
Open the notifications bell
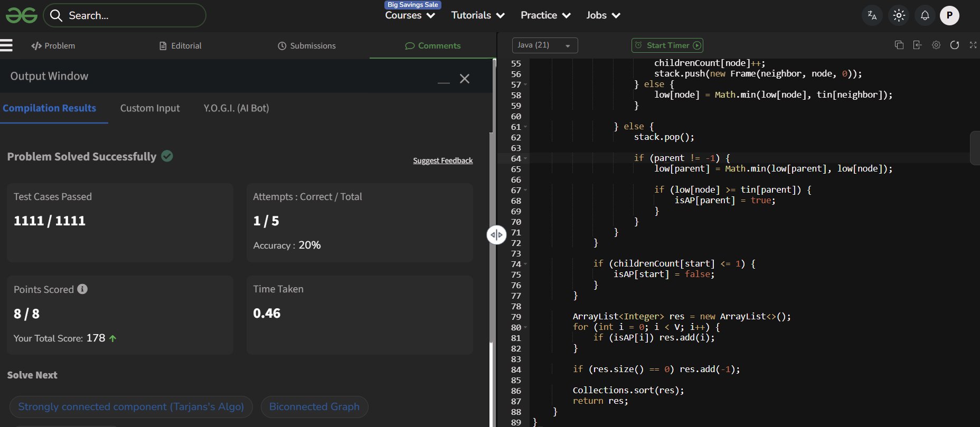[925, 15]
